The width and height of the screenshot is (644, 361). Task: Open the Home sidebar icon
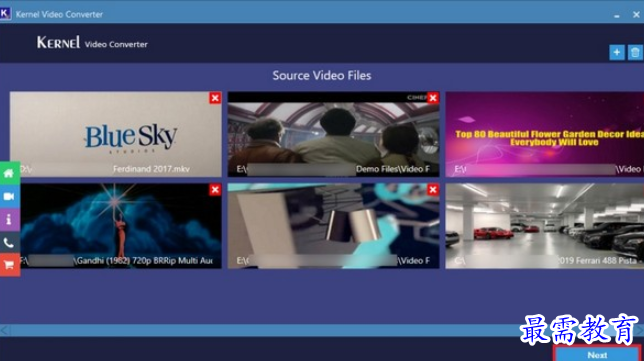click(9, 173)
